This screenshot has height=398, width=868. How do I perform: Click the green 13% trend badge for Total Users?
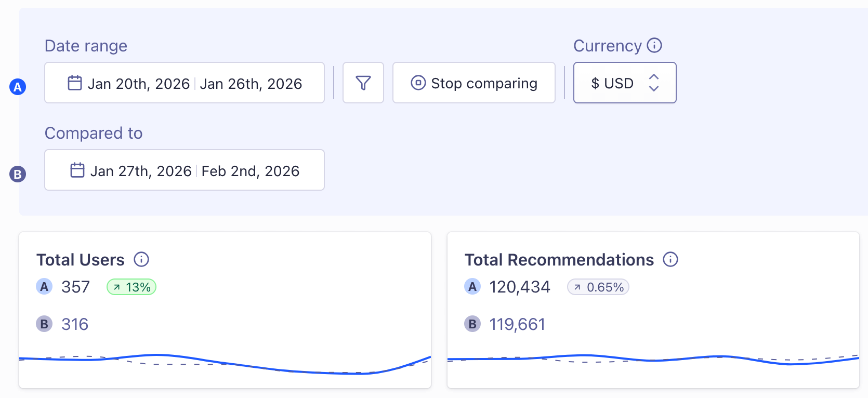131,286
